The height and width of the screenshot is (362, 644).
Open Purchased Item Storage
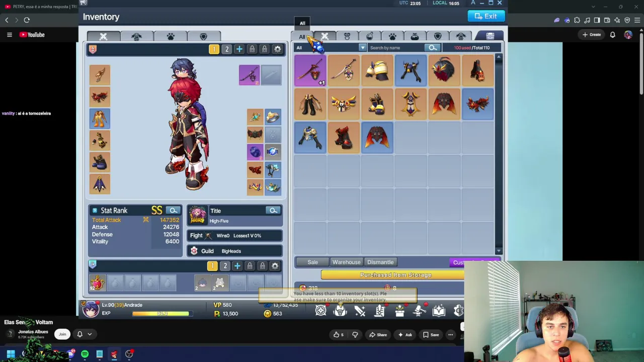tap(396, 275)
